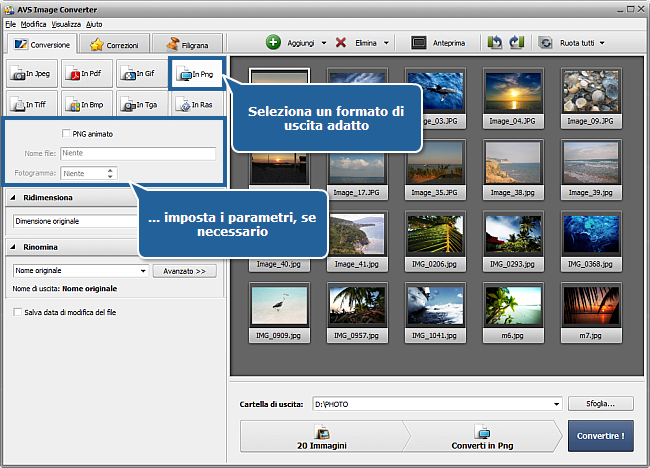650x468 pixels.
Task: Open the Anteprima preview
Action: (439, 43)
